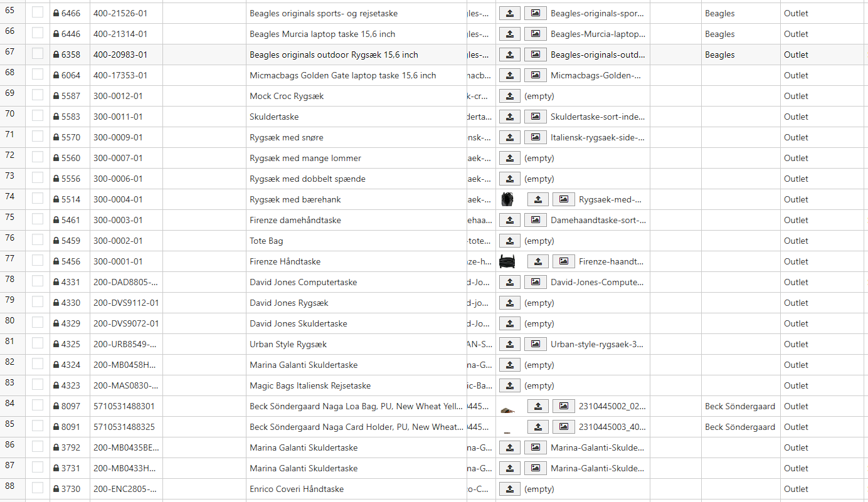Open image picker for Firenze damehåndtaske
This screenshot has height=502, width=868.
coord(535,220)
